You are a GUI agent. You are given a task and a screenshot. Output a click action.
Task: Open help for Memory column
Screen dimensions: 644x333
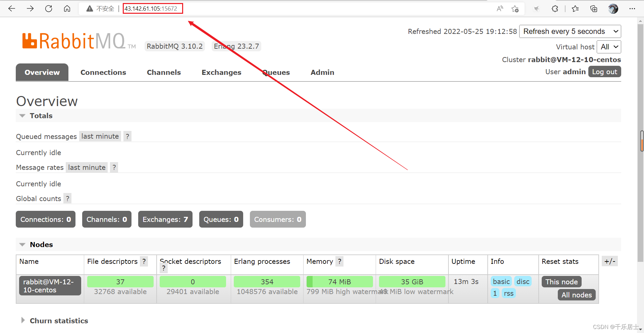(339, 261)
